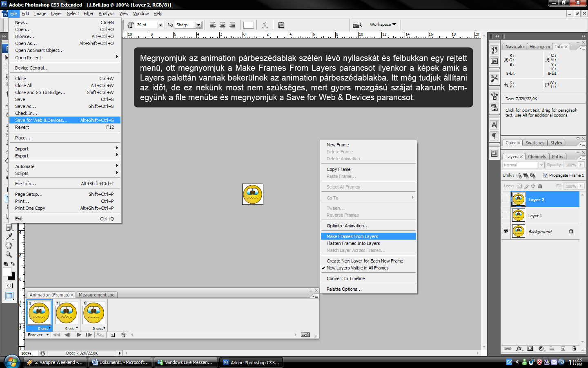This screenshot has height=368, width=588.
Task: Click the Create warped text icon
Action: click(x=265, y=25)
